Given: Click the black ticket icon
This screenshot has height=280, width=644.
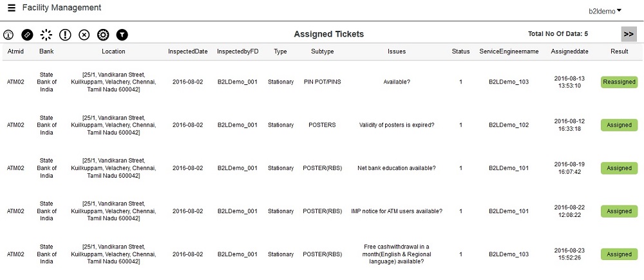Looking at the screenshot, I should 27,35.
